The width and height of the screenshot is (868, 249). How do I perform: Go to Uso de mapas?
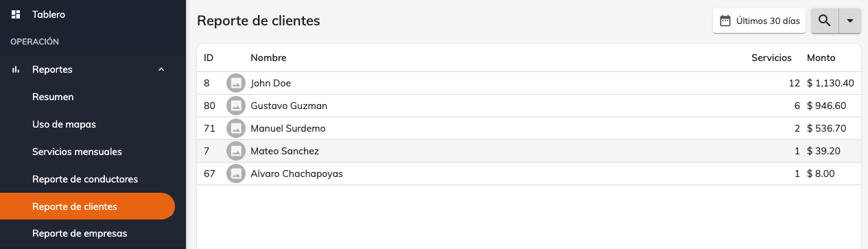64,124
